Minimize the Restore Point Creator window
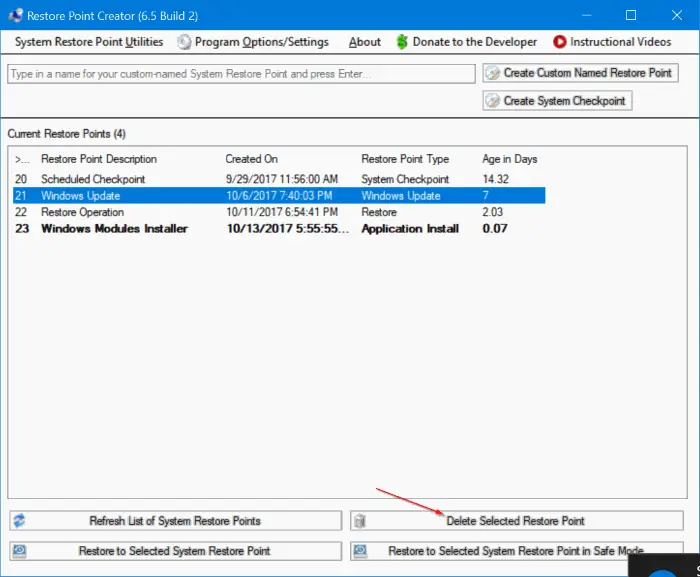The width and height of the screenshot is (700, 577). pyautogui.click(x=587, y=16)
